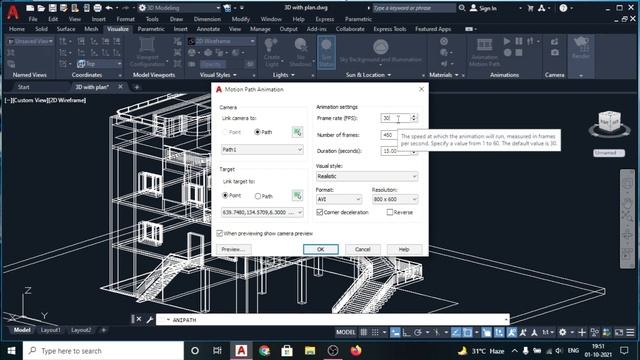Open the 3D Modeling workspace dropdown

pyautogui.click(x=179, y=8)
